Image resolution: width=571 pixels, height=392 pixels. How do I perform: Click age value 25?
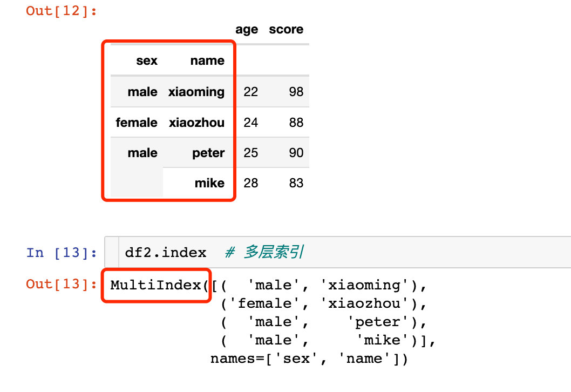pos(250,153)
